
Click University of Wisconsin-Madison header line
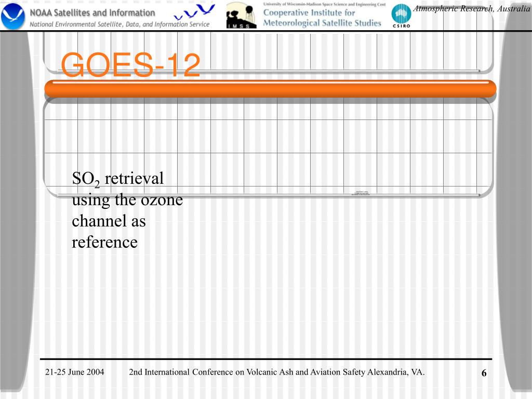coord(324,4)
